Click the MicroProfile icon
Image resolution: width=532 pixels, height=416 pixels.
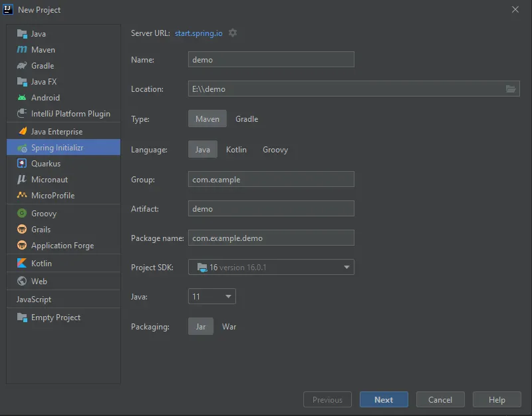tap(22, 195)
